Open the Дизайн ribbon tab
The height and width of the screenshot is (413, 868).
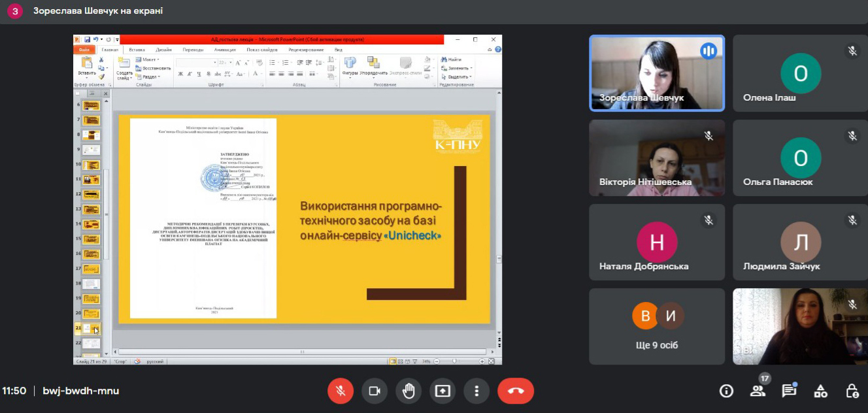pyautogui.click(x=163, y=50)
